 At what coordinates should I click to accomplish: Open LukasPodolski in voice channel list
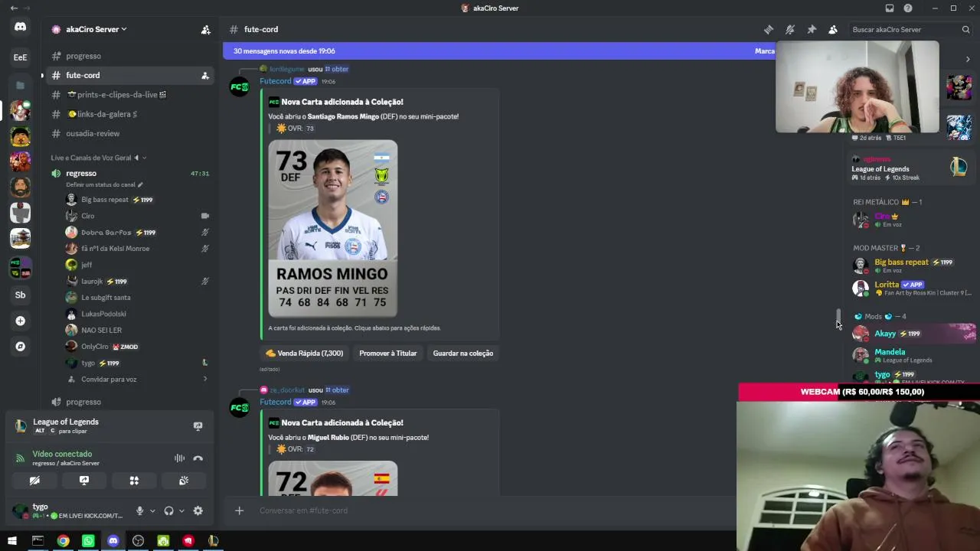[128, 314]
